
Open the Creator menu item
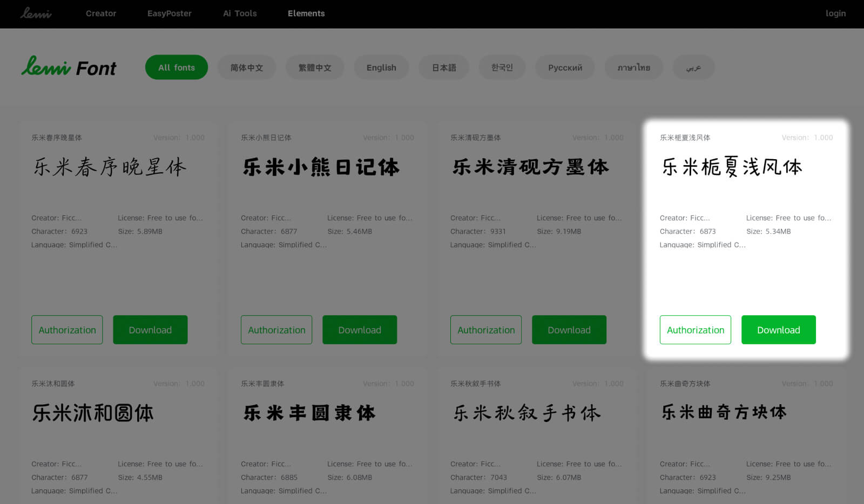coord(101,13)
